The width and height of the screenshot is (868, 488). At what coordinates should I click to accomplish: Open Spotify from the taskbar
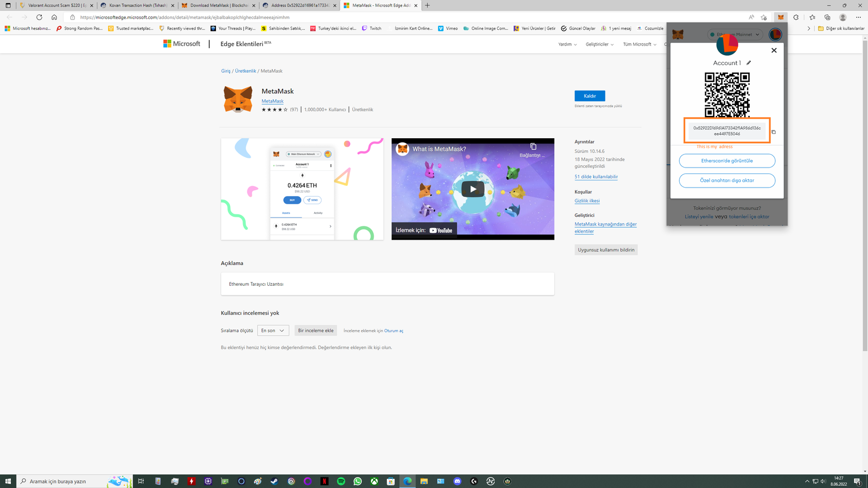(341, 481)
